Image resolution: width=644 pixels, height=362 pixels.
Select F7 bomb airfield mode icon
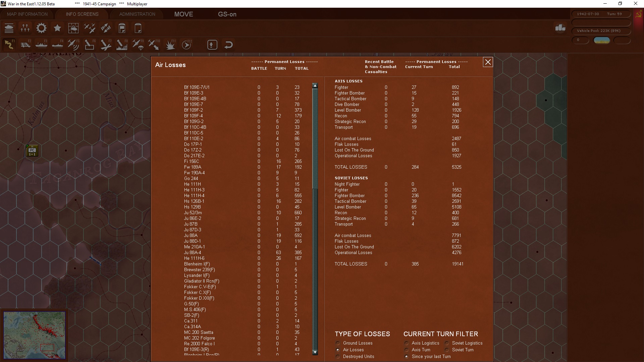point(106,45)
